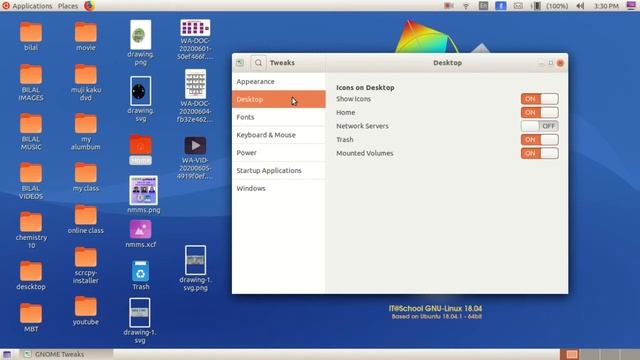Click the 3:30 PM clock
The width and height of the screenshot is (640, 360).
[606, 6]
